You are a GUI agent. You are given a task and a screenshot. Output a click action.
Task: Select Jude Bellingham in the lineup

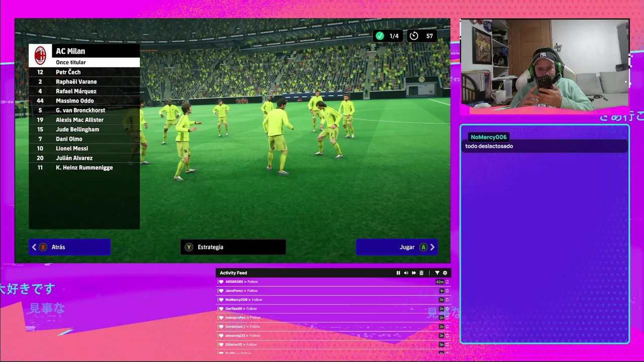84,129
